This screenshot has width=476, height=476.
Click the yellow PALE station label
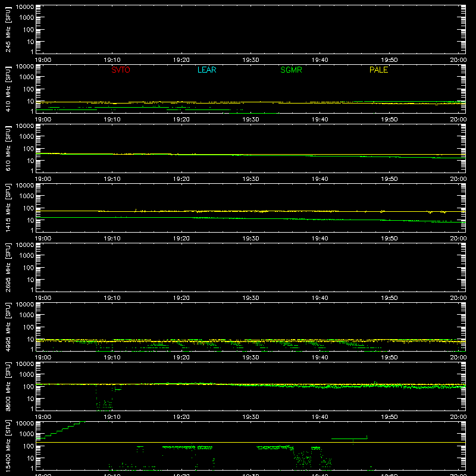(378, 70)
